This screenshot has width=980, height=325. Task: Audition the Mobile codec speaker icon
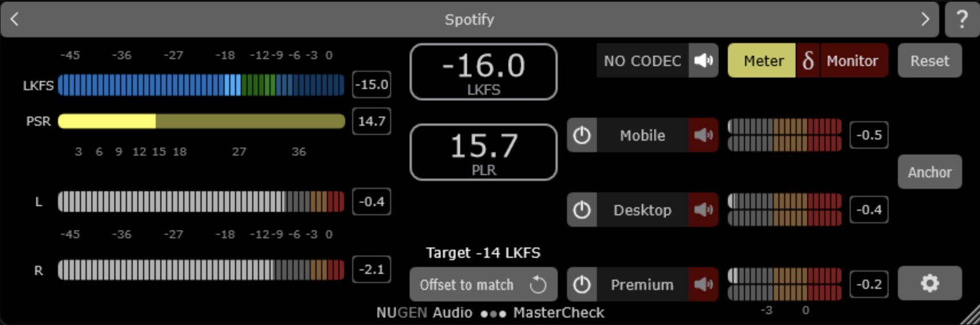click(703, 136)
